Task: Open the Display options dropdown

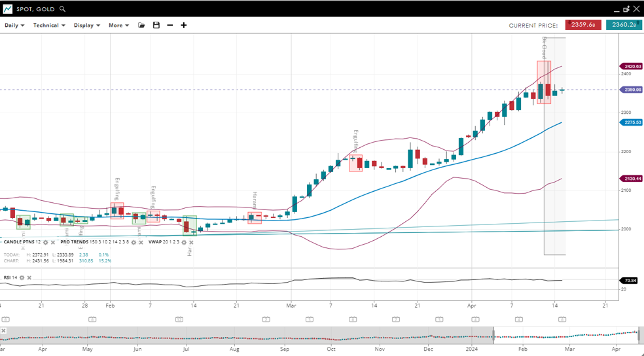Action: (86, 26)
